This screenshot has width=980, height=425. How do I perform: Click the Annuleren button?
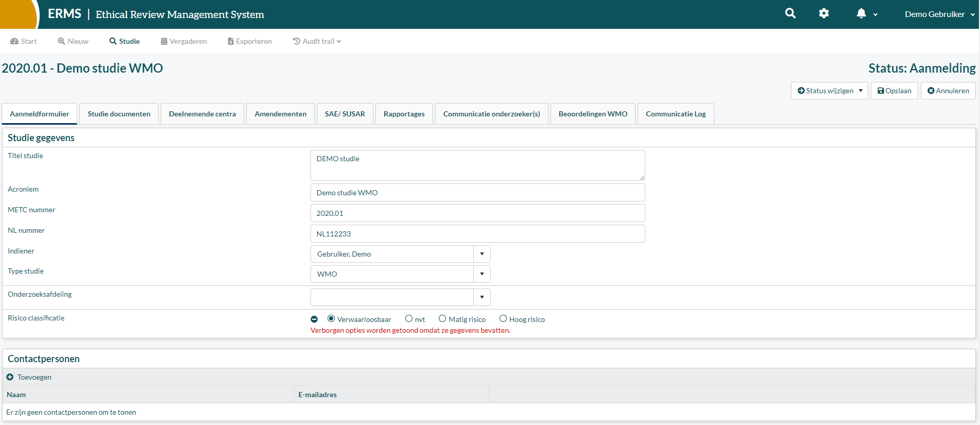coord(948,91)
